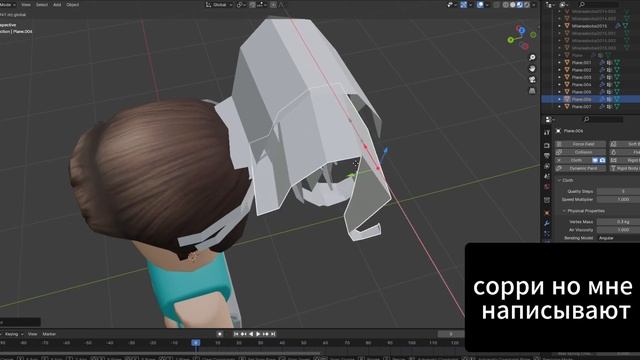The width and height of the screenshot is (640, 360).
Task: Select material preview viewport shading
Action: [520, 5]
